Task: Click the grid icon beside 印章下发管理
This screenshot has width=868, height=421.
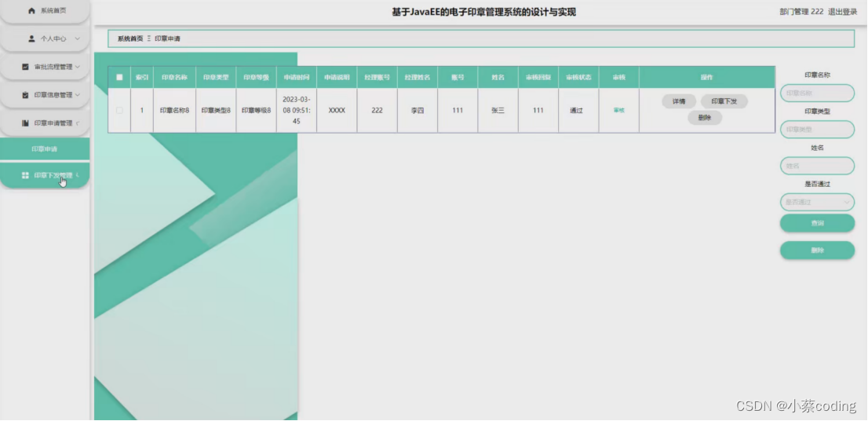Action: [x=25, y=176]
